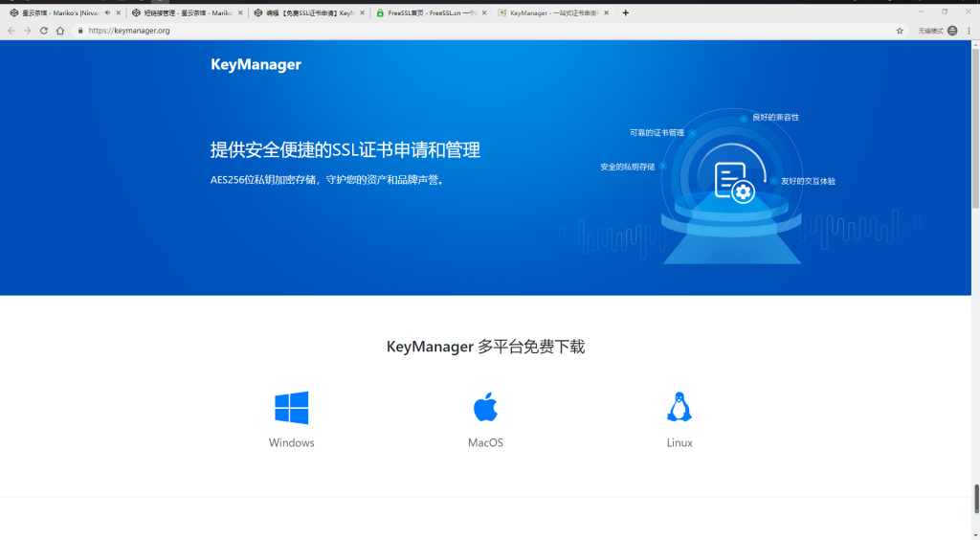
Task: Go forward in browser history
Action: coord(28,31)
